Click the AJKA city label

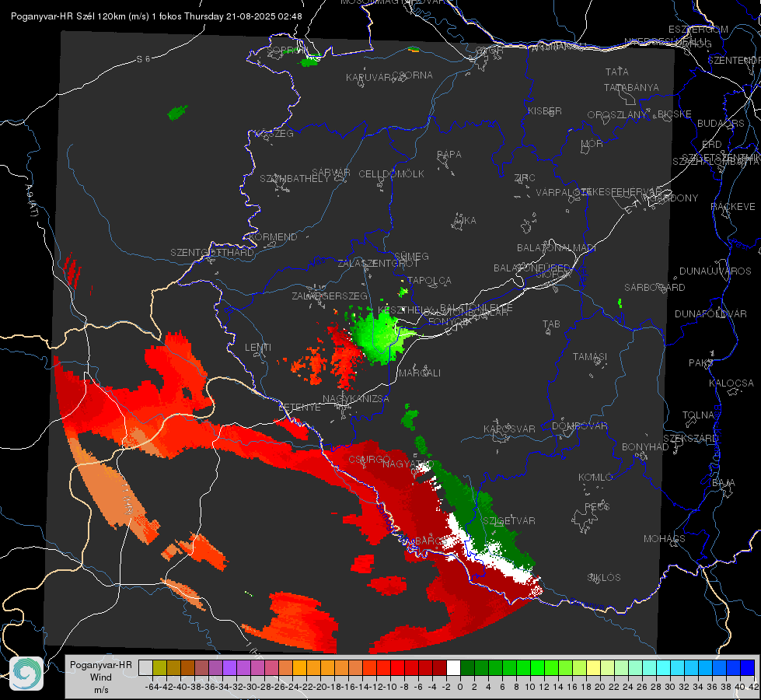(x=464, y=220)
